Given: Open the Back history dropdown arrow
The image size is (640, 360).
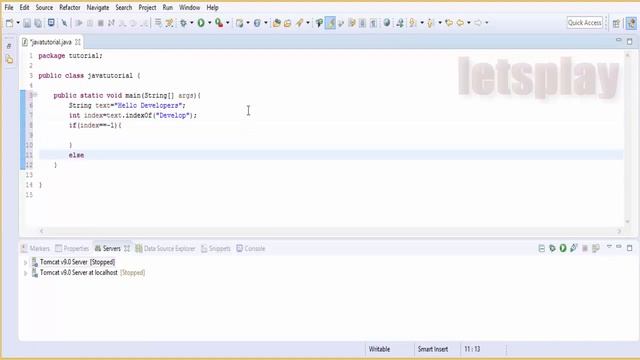Looking at the screenshot, I should click(x=469, y=23).
